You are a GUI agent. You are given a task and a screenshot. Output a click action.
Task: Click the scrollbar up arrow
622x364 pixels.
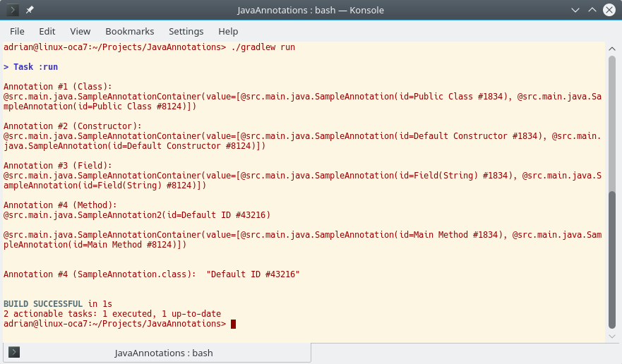(x=612, y=49)
